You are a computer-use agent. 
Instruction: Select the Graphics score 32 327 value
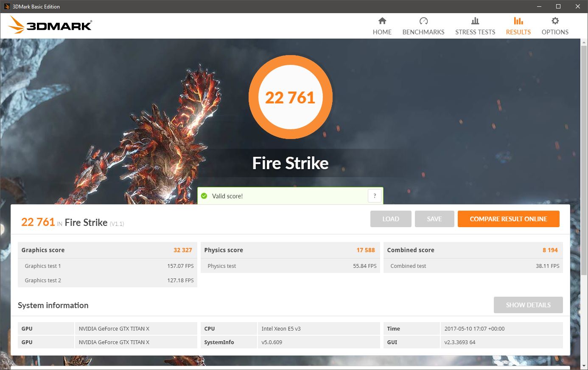pos(183,250)
